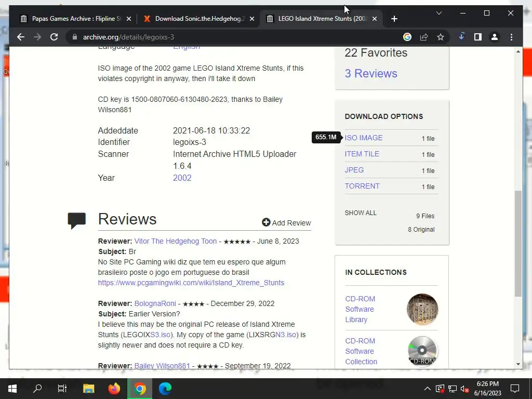This screenshot has height=399, width=532.
Task: Open the Chrome profile icon
Action: (495, 37)
